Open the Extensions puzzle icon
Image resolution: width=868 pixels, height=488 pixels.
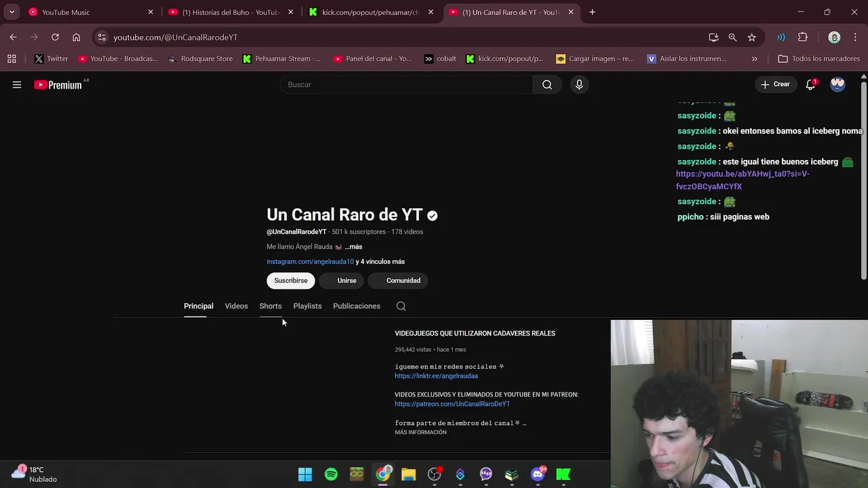pos(803,37)
